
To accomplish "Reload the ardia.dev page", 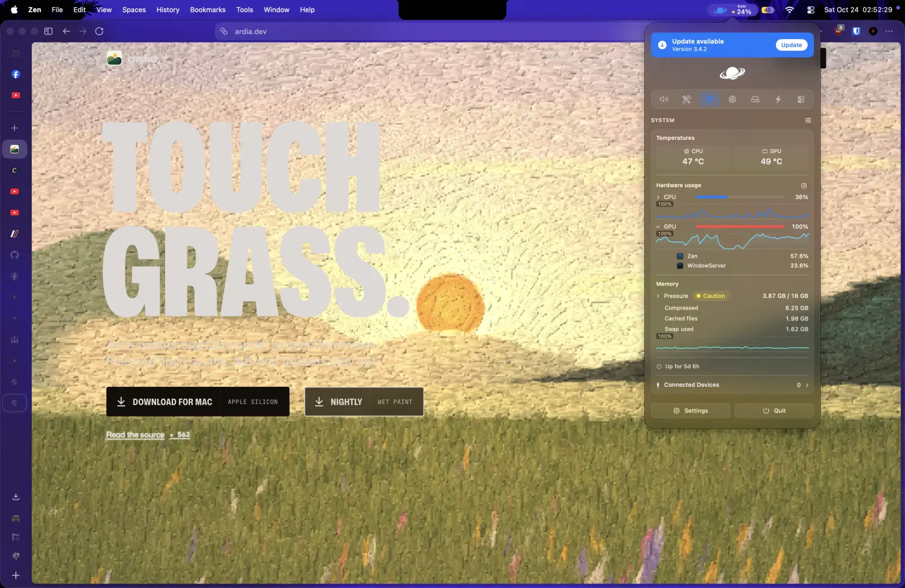I will click(x=100, y=31).
